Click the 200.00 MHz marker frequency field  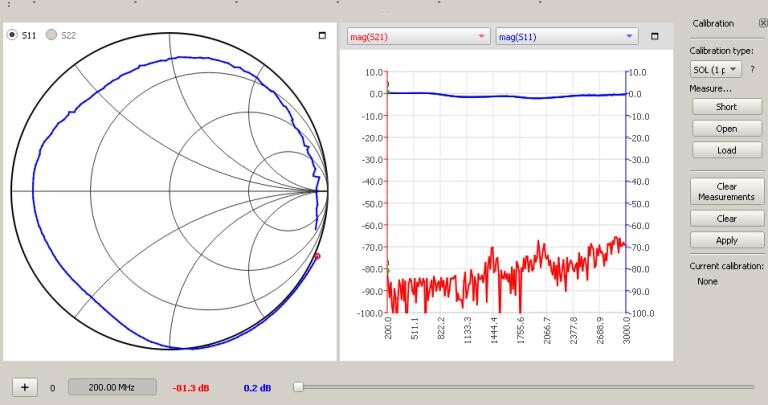pyautogui.click(x=112, y=387)
